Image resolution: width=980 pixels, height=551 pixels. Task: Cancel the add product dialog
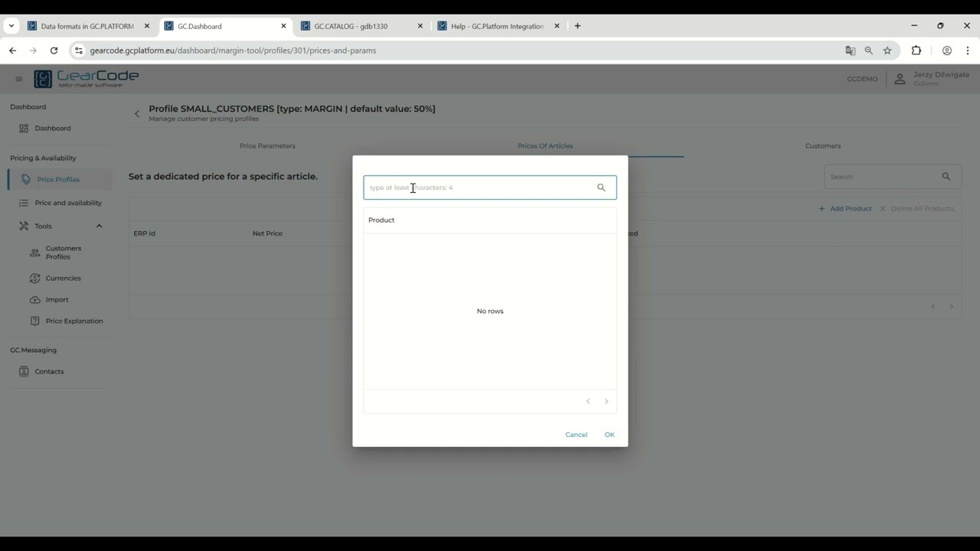577,435
